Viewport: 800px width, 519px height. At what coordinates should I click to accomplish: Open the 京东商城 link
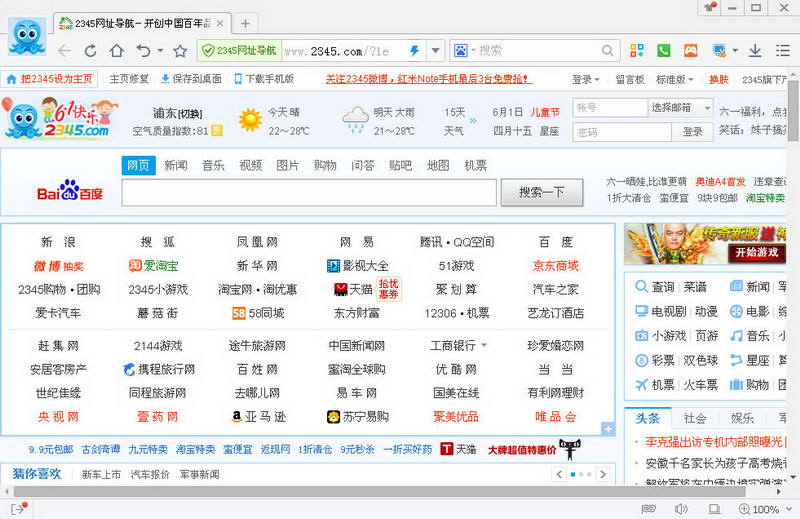555,266
